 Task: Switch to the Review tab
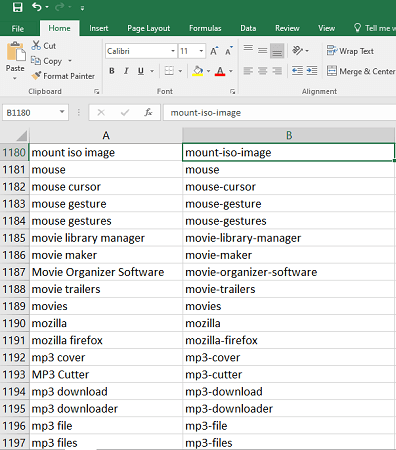click(x=287, y=28)
